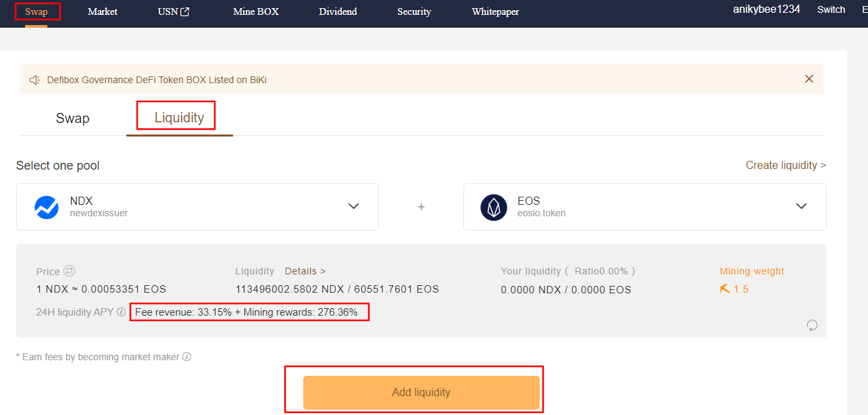The width and height of the screenshot is (868, 415).
Task: Open the Security page
Action: pos(414,11)
